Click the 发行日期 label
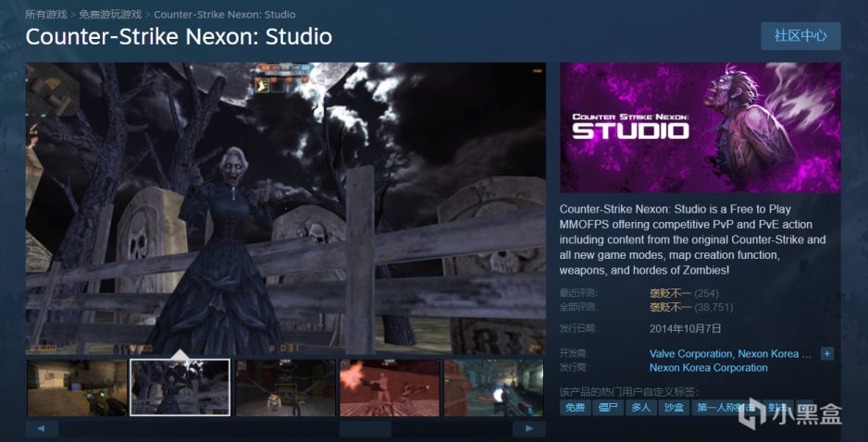The image size is (868, 442). 578,328
